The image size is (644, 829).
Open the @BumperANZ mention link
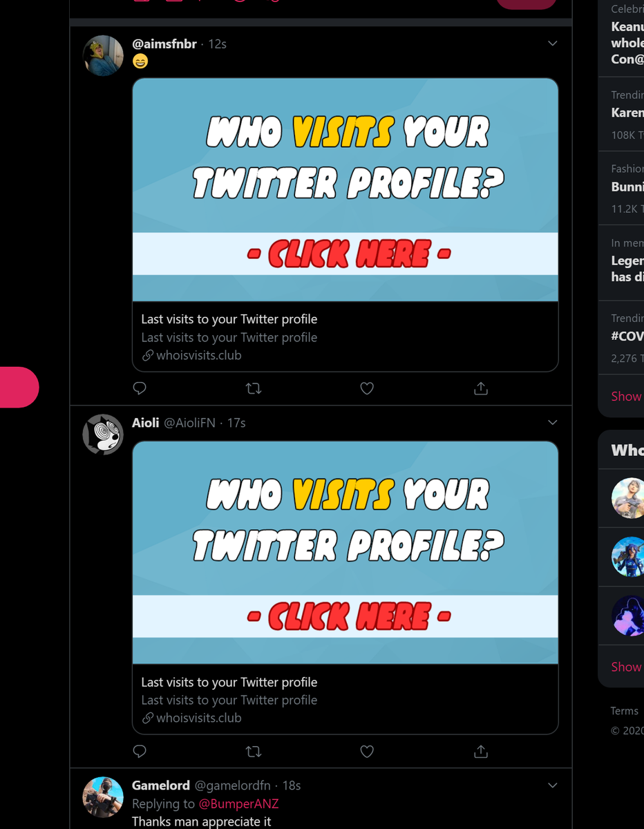(x=238, y=803)
